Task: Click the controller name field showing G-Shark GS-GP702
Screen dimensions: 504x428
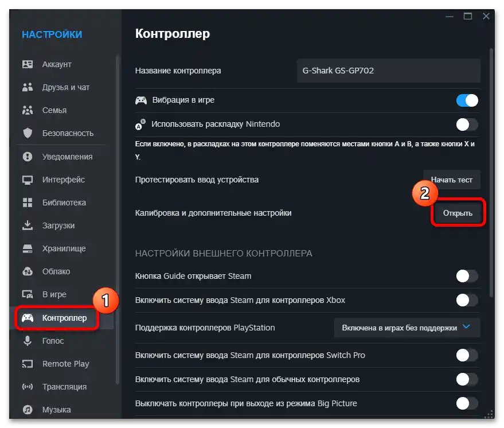Action: pyautogui.click(x=388, y=71)
